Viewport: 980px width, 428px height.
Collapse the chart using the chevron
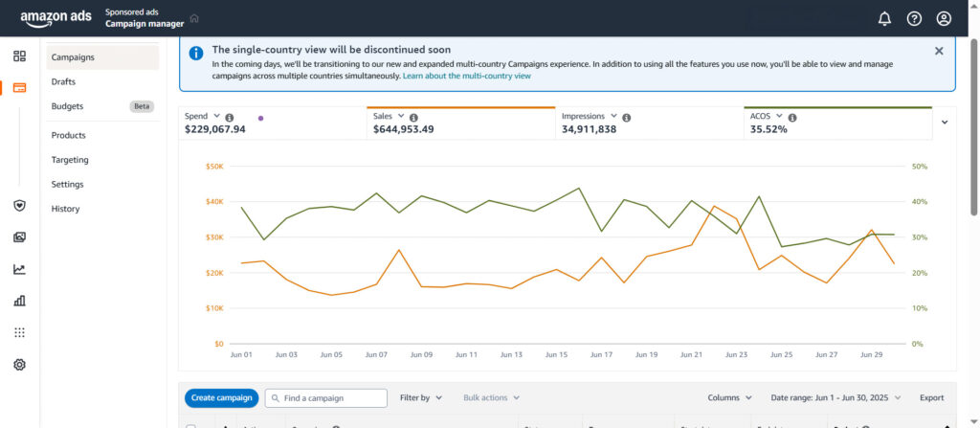pyautogui.click(x=946, y=122)
